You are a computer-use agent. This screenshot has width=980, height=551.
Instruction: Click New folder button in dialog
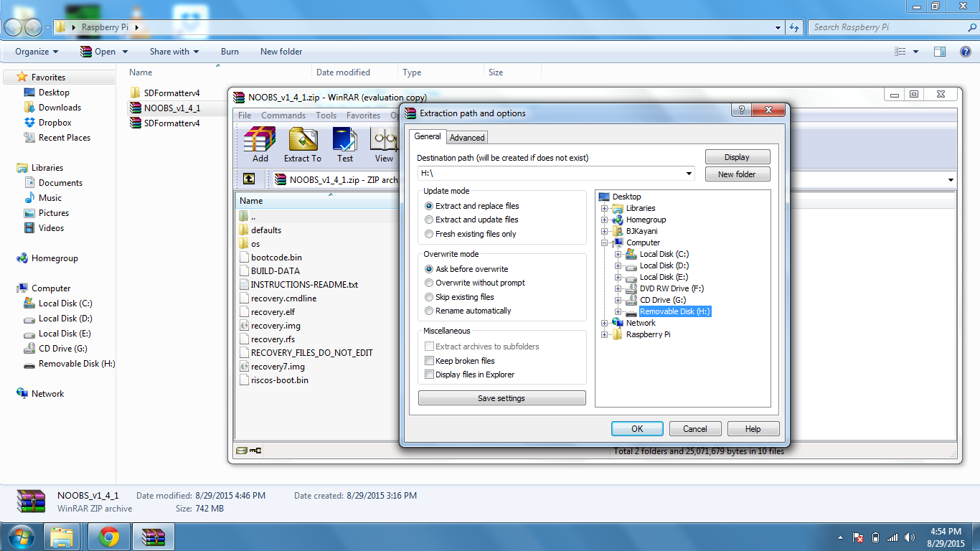pyautogui.click(x=737, y=174)
